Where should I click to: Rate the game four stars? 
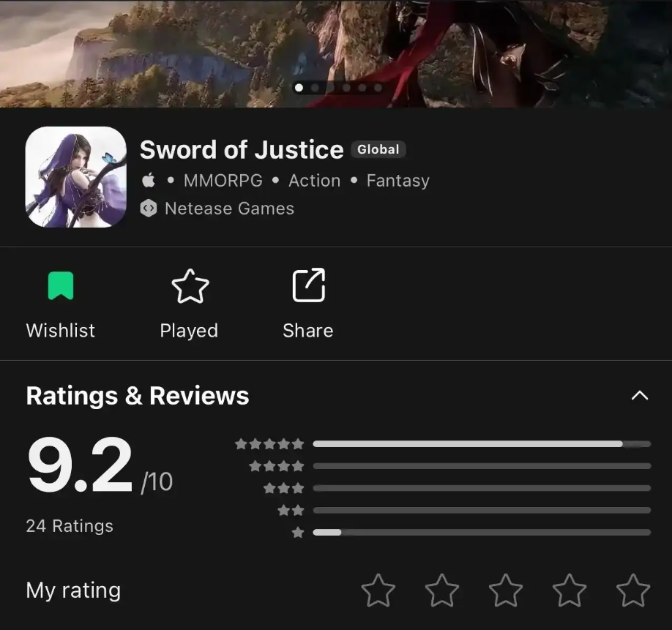point(569,590)
